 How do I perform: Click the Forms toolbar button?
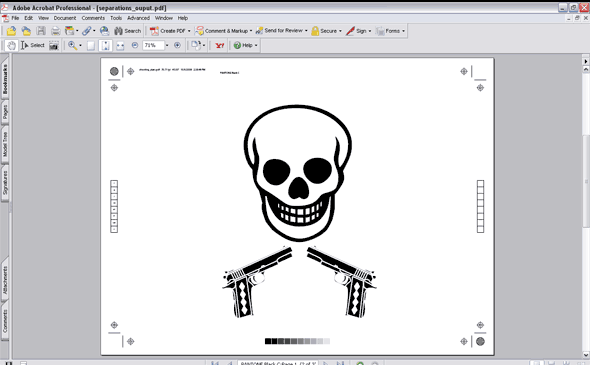(391, 31)
